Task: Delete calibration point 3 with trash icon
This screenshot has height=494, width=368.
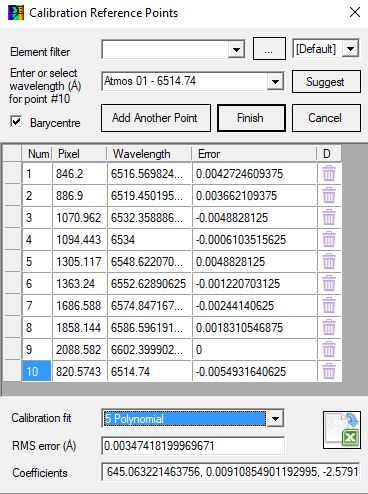Action: pyautogui.click(x=329, y=218)
